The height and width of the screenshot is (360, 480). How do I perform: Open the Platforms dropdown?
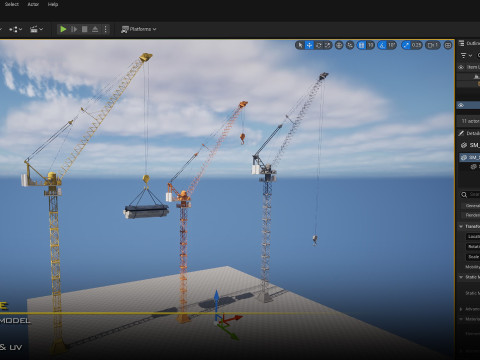point(139,29)
